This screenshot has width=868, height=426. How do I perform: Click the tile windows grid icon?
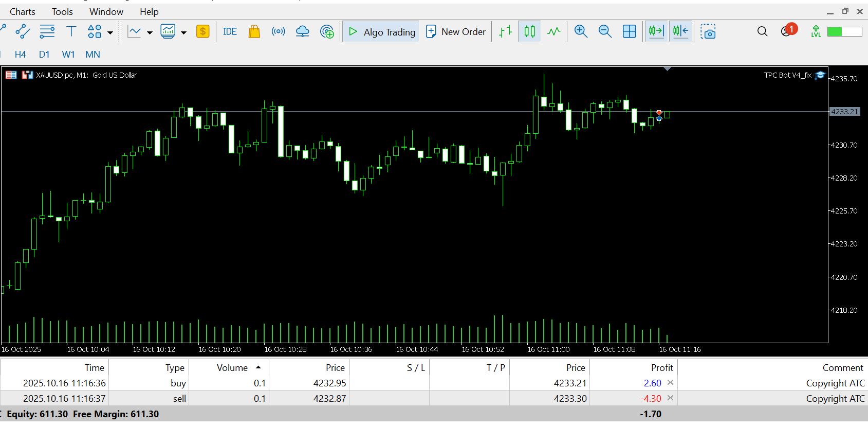click(629, 32)
